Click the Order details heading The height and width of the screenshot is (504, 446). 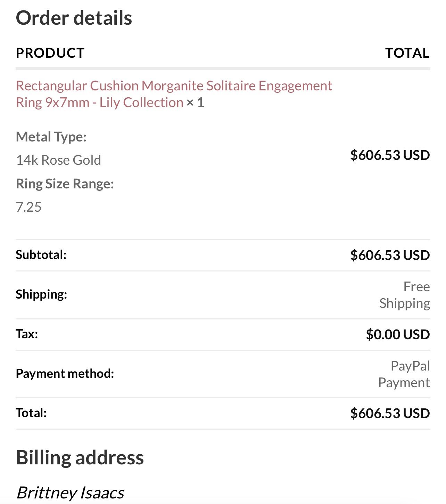74,18
